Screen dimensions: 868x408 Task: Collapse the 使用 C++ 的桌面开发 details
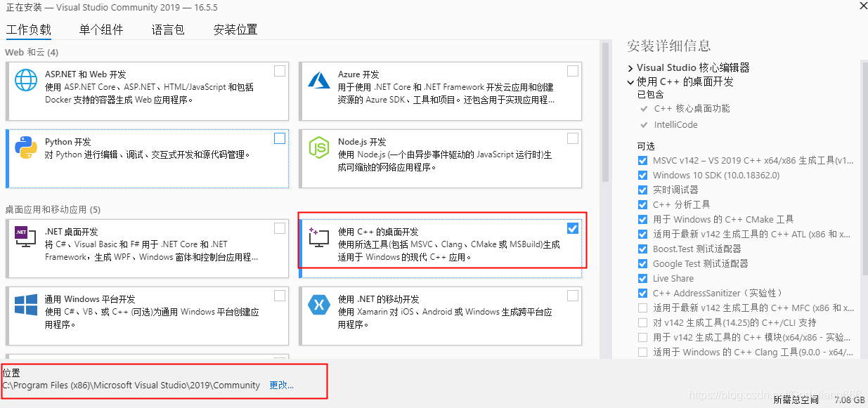630,81
